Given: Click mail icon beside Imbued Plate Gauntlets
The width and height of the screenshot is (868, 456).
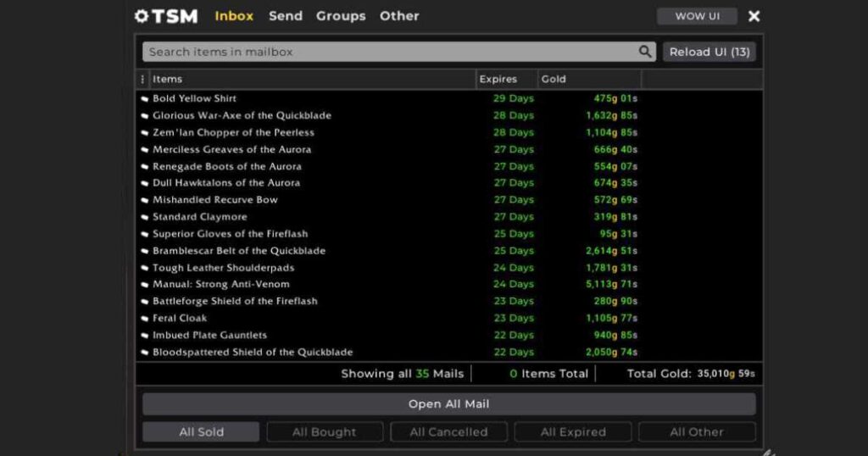Looking at the screenshot, I should click(x=145, y=336).
